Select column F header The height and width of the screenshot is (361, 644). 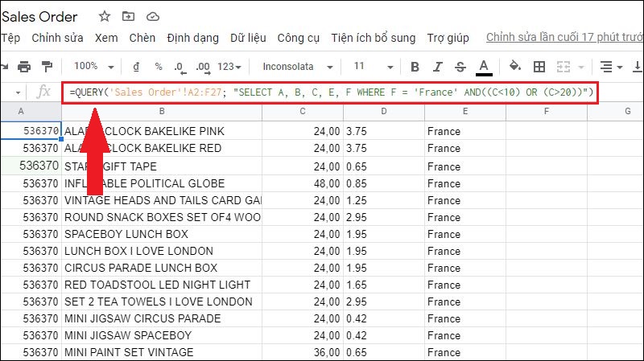tap(547, 111)
